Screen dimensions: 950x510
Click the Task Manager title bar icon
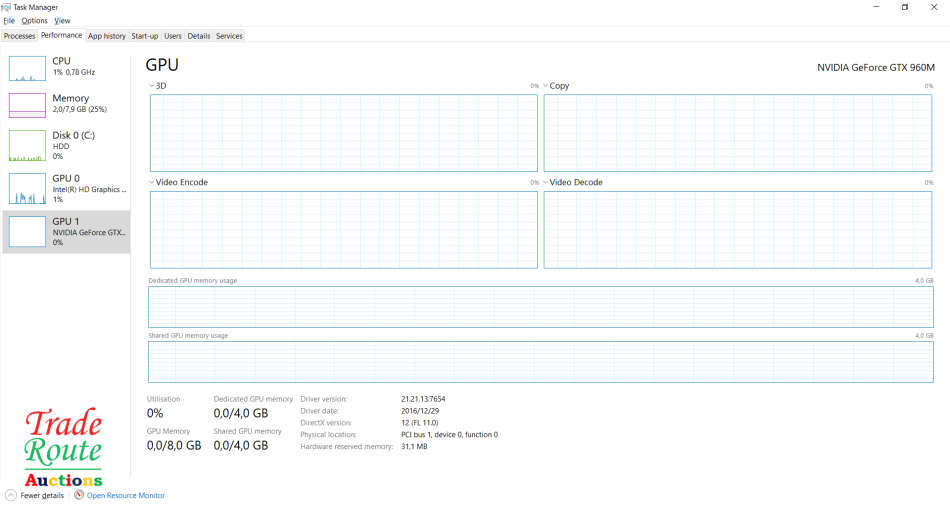pos(7,7)
